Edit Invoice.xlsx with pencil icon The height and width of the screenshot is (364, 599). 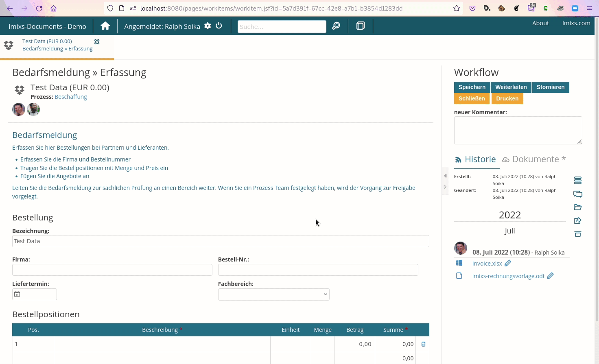[x=508, y=263]
